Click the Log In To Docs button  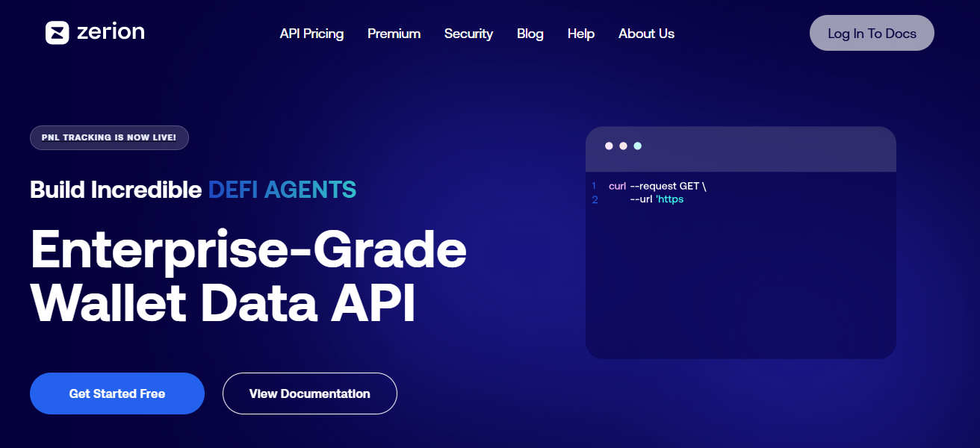(871, 33)
